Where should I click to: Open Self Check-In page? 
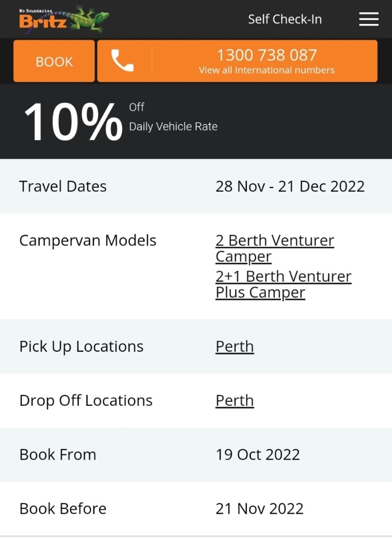285,19
